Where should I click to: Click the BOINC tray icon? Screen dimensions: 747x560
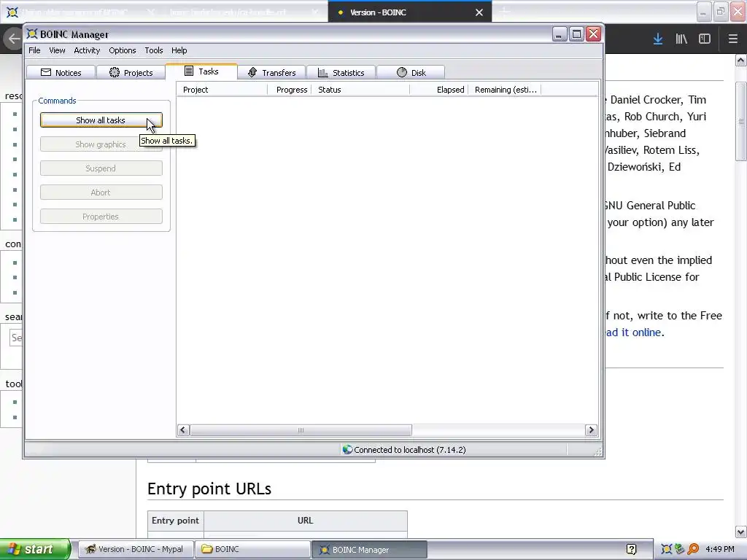point(667,549)
